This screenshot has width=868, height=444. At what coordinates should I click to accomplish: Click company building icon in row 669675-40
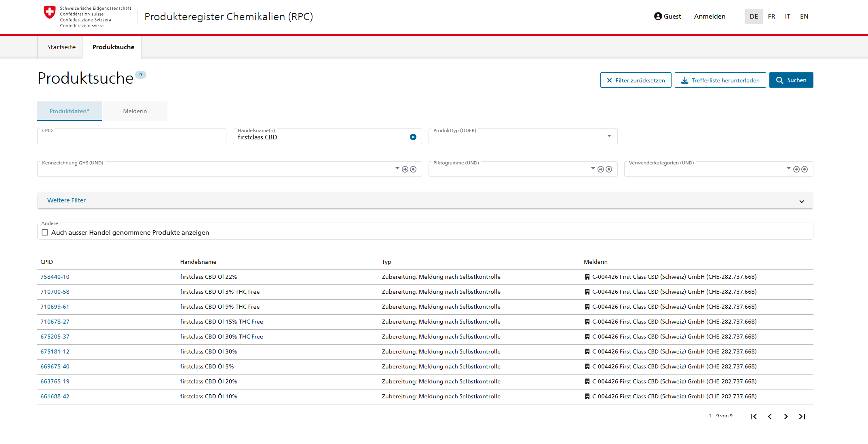click(587, 366)
